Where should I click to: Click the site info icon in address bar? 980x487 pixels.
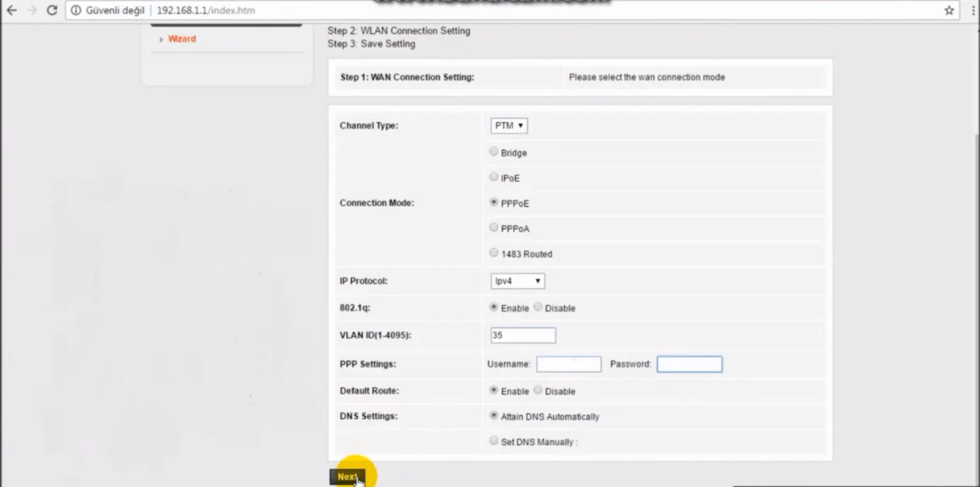[x=76, y=11]
